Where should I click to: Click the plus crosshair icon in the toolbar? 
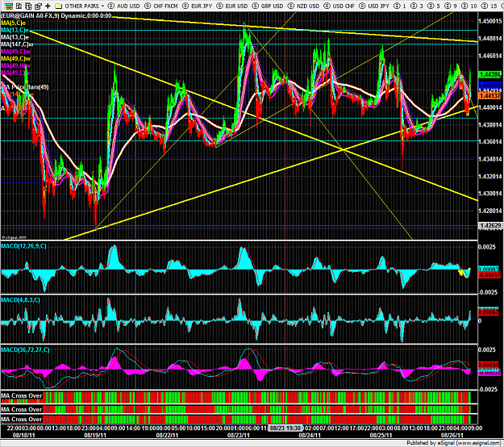tap(48, 6)
